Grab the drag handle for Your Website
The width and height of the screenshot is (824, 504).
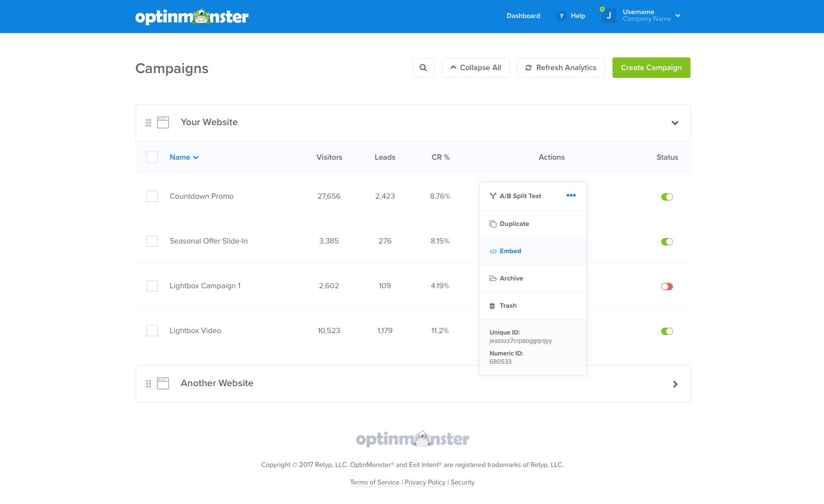pyautogui.click(x=149, y=123)
